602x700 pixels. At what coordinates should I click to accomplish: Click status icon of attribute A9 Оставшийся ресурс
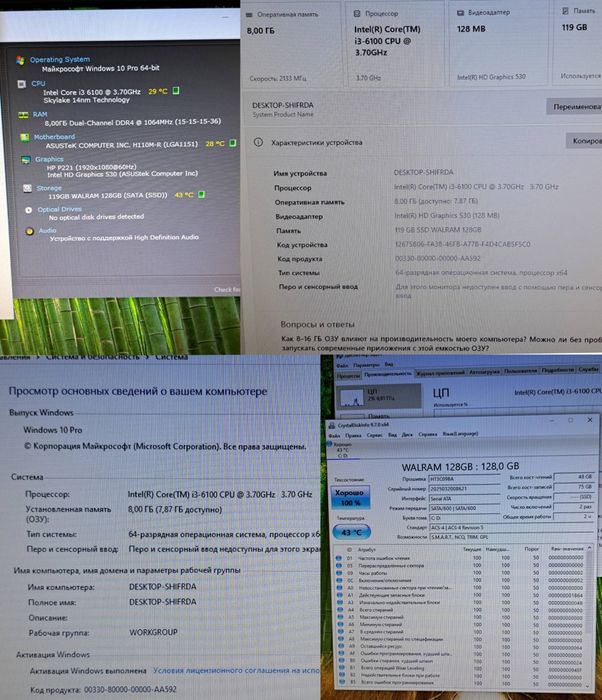click(340, 646)
